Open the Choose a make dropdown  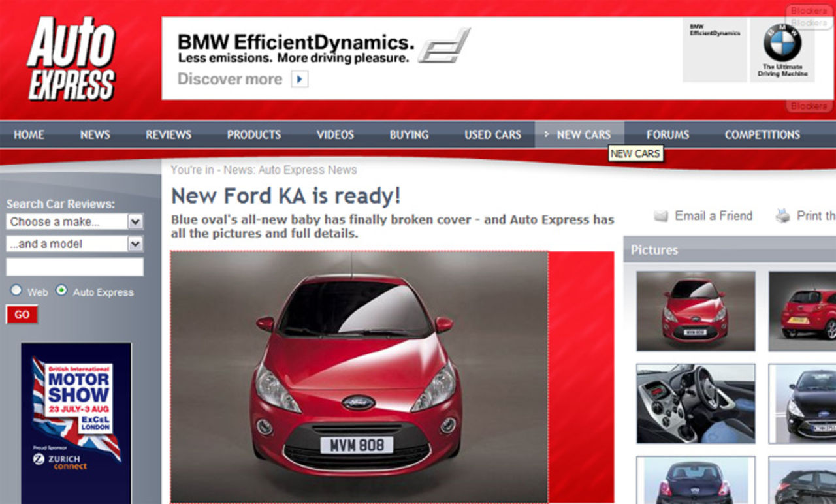click(x=74, y=222)
